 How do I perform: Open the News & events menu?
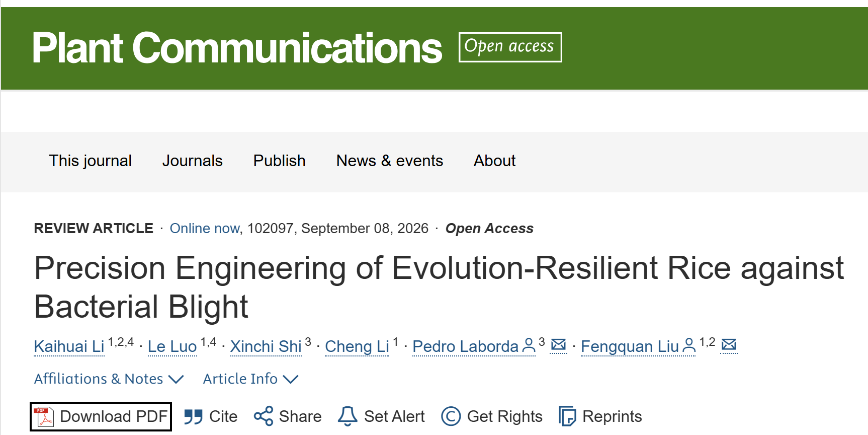coord(390,161)
